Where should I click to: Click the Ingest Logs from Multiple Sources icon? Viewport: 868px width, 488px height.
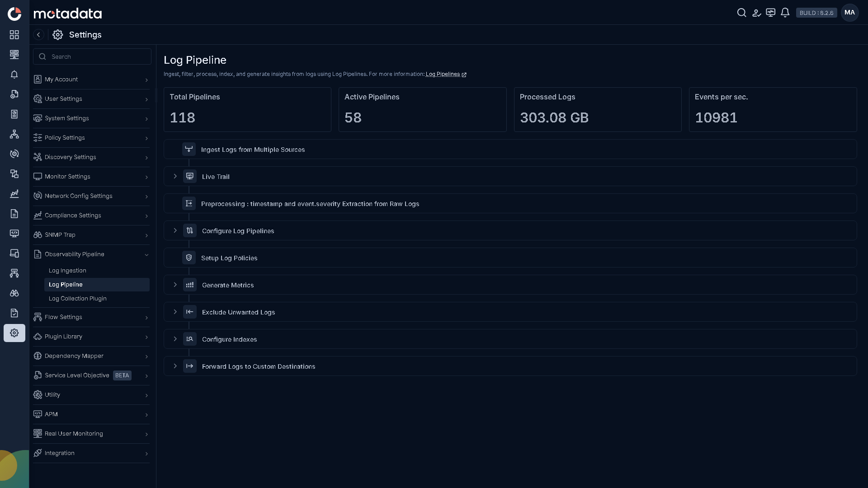pos(189,149)
